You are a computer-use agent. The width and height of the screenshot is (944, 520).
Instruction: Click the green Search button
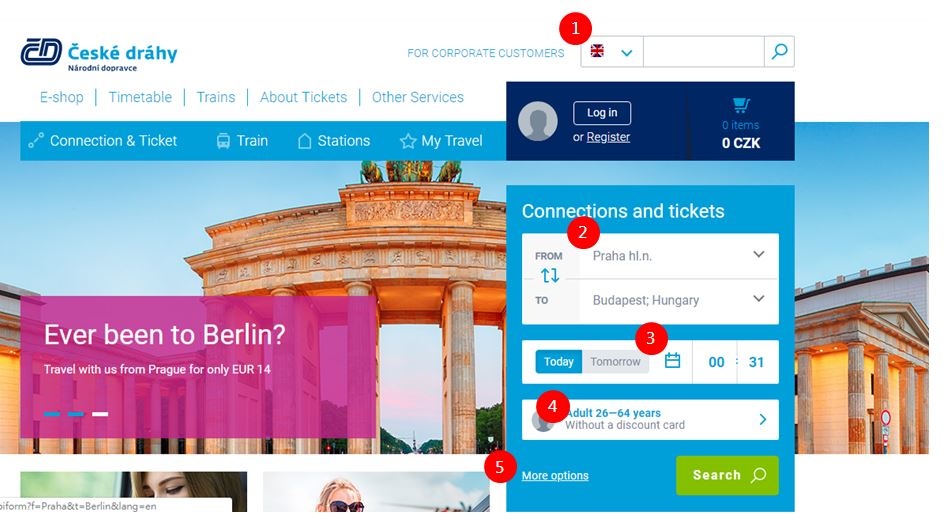727,475
